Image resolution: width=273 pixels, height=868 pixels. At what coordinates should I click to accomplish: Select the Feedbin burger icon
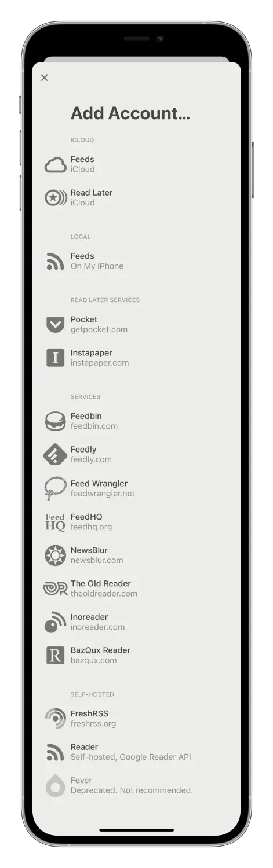(56, 421)
